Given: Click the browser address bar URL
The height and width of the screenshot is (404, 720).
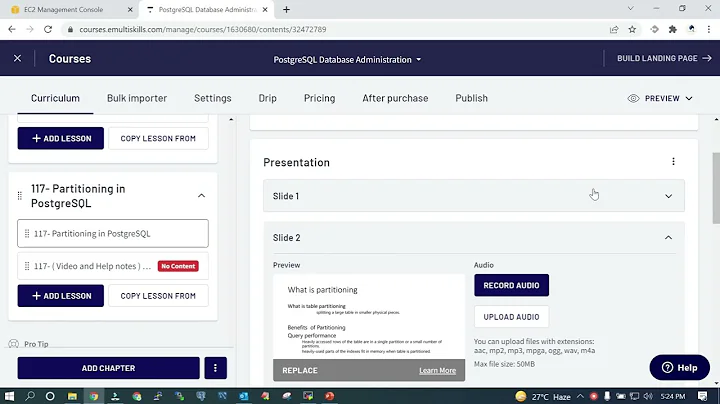Looking at the screenshot, I should pyautogui.click(x=202, y=29).
